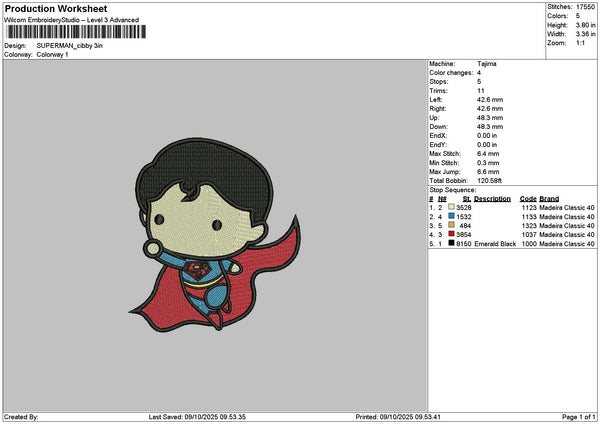Click the 'Code' column header
Screen dimensions: 600x424
pyautogui.click(x=528, y=199)
